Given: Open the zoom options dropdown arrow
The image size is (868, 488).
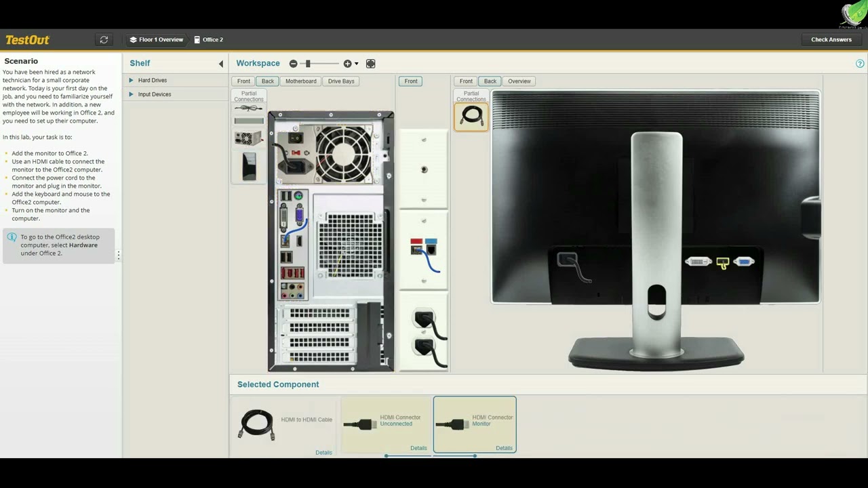Looking at the screenshot, I should (357, 64).
